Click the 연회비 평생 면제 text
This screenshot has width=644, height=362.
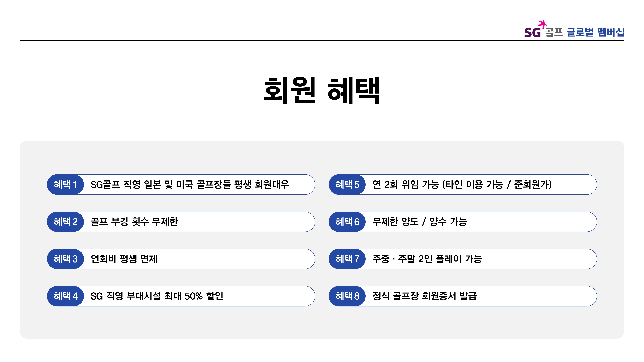tap(124, 259)
